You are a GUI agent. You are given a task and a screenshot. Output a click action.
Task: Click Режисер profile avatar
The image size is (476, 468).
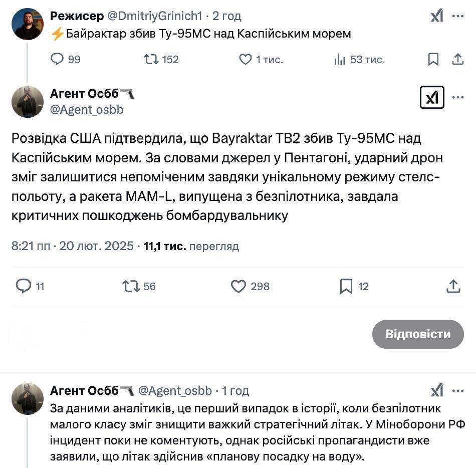tap(28, 24)
